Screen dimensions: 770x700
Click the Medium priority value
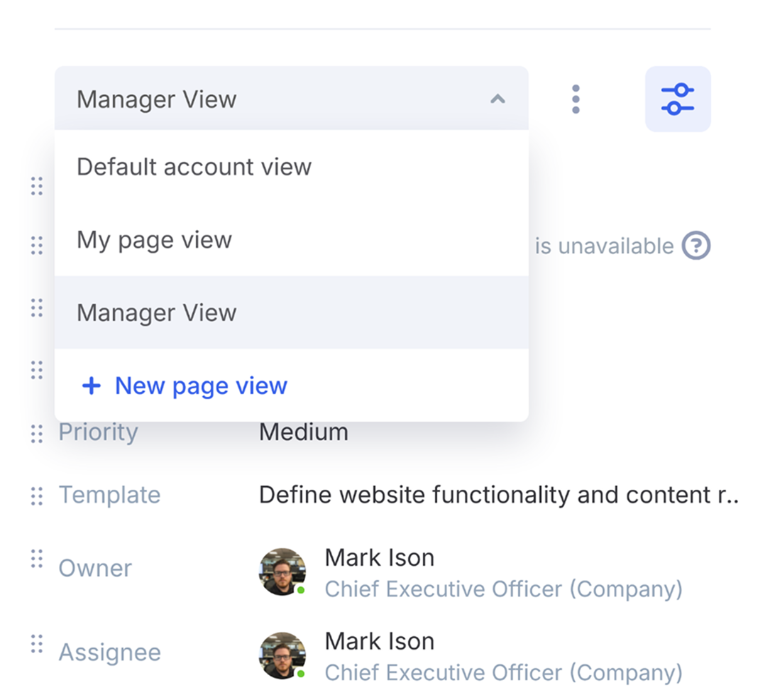click(x=304, y=432)
